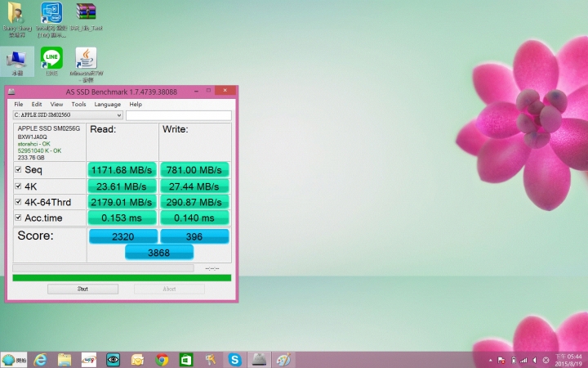588x368 pixels.
Task: Open the Paint app on the taskbar
Action: click(x=283, y=360)
